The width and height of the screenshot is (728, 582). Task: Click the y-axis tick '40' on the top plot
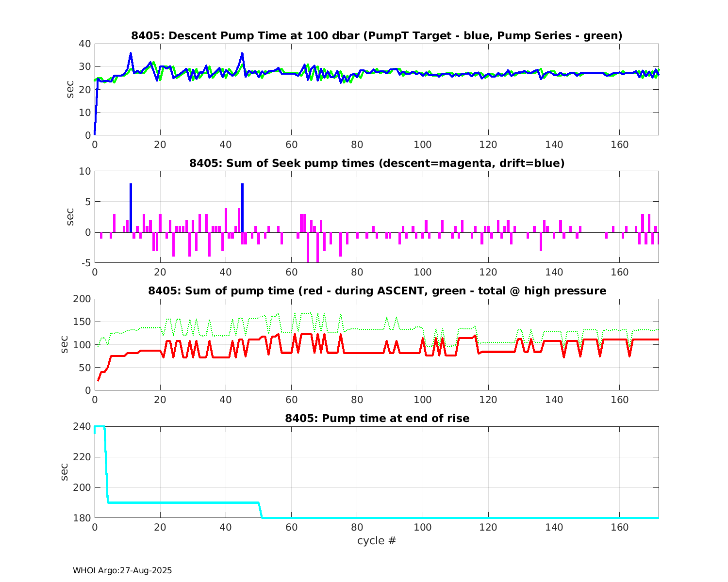tap(85, 44)
